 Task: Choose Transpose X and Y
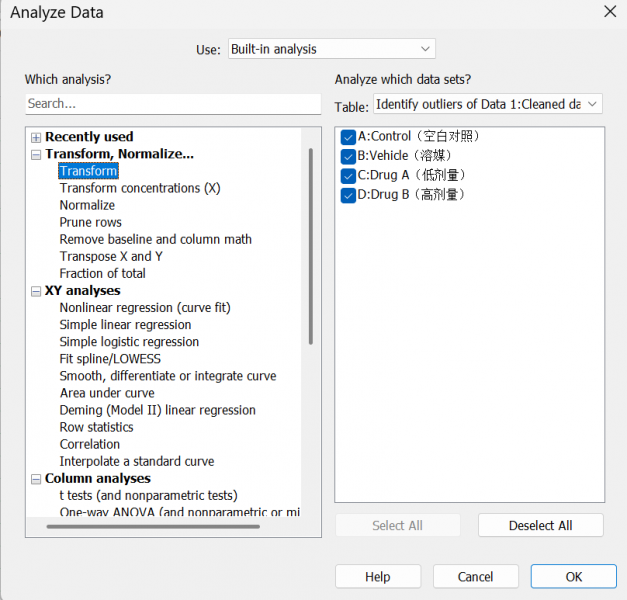click(111, 256)
